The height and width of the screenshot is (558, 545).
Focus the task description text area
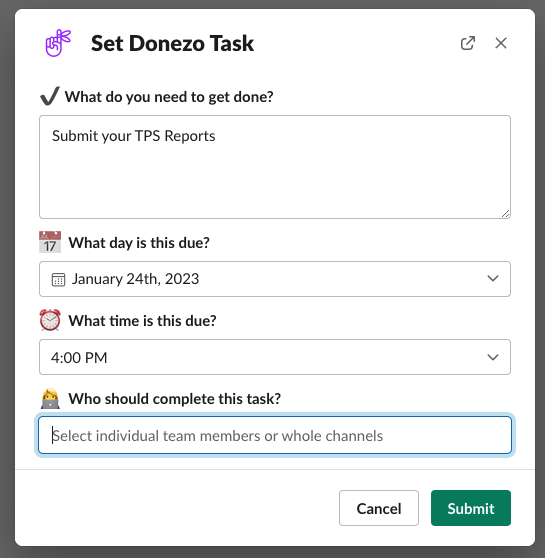pos(275,167)
